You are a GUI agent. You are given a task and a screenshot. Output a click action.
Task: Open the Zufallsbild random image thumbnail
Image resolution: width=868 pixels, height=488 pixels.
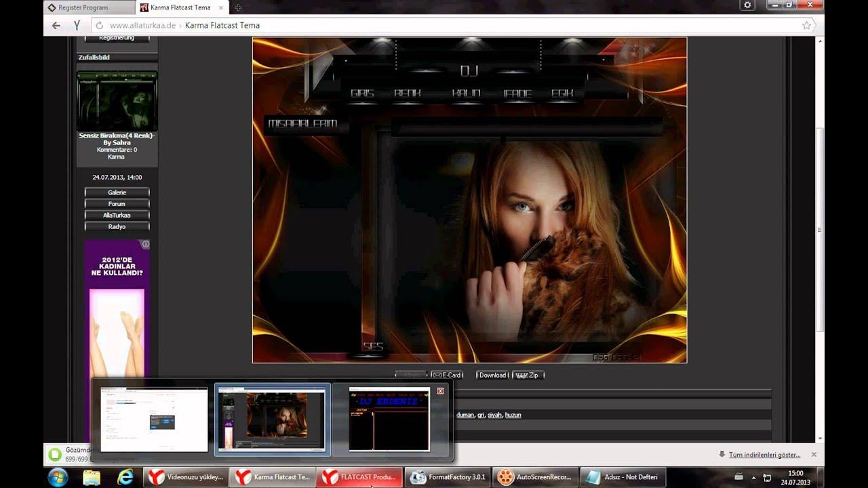click(x=117, y=100)
